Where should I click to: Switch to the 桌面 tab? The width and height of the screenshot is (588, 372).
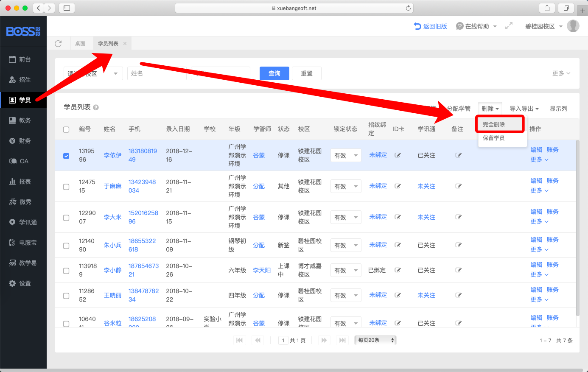pos(80,43)
